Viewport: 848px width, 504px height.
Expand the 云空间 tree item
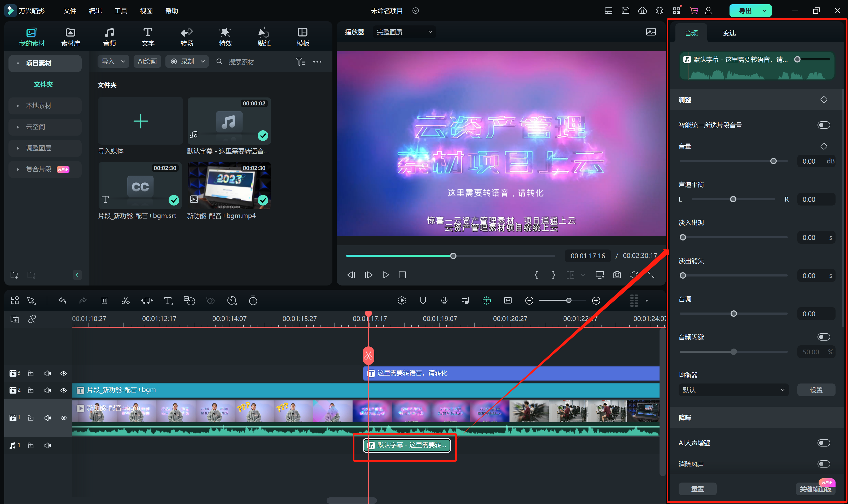point(45,127)
